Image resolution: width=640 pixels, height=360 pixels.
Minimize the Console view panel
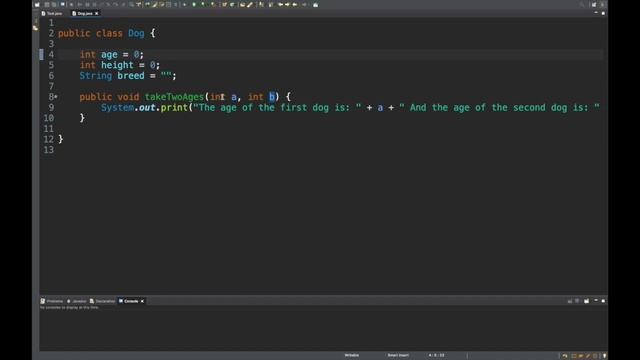click(x=596, y=300)
